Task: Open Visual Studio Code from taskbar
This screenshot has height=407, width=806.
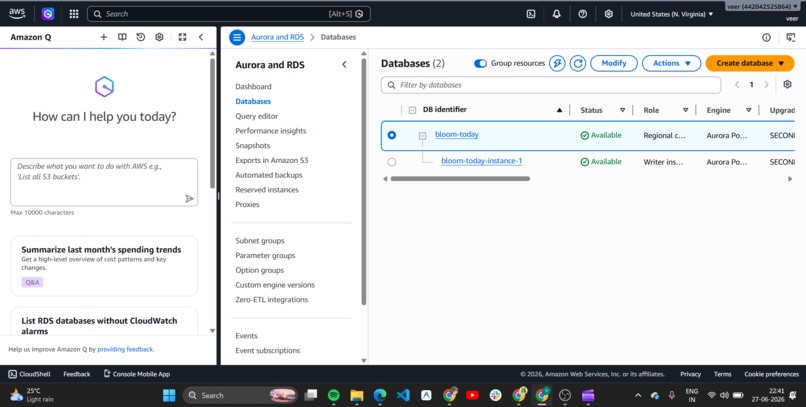Action: point(403,395)
